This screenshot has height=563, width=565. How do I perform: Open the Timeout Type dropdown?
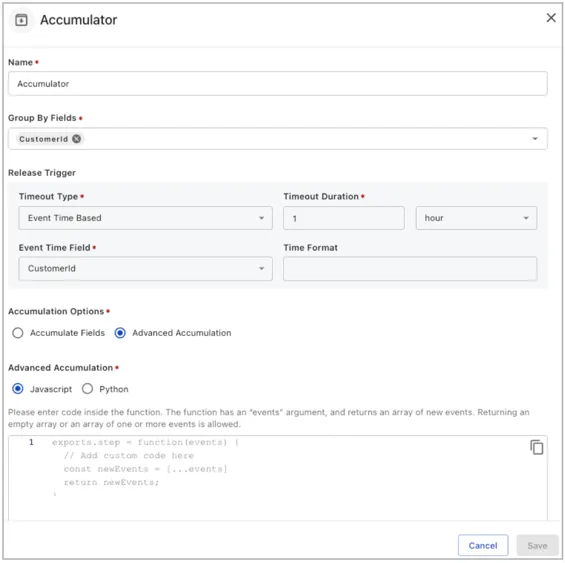click(146, 218)
